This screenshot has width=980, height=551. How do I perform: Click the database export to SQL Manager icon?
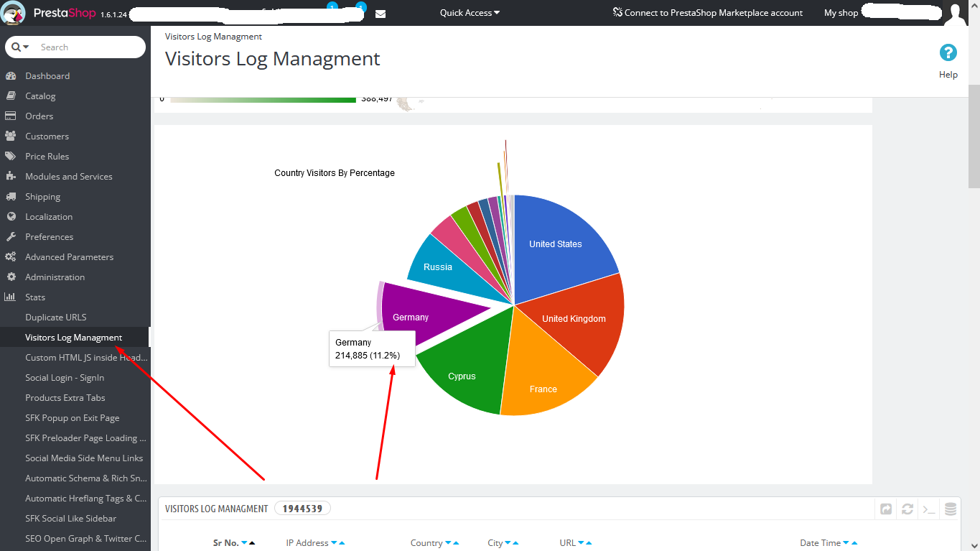tap(951, 509)
